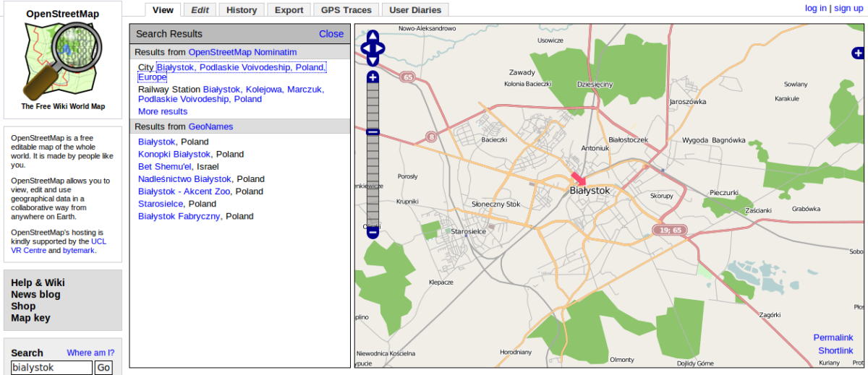
Task: Open the User Diaries tab
Action: (415, 9)
